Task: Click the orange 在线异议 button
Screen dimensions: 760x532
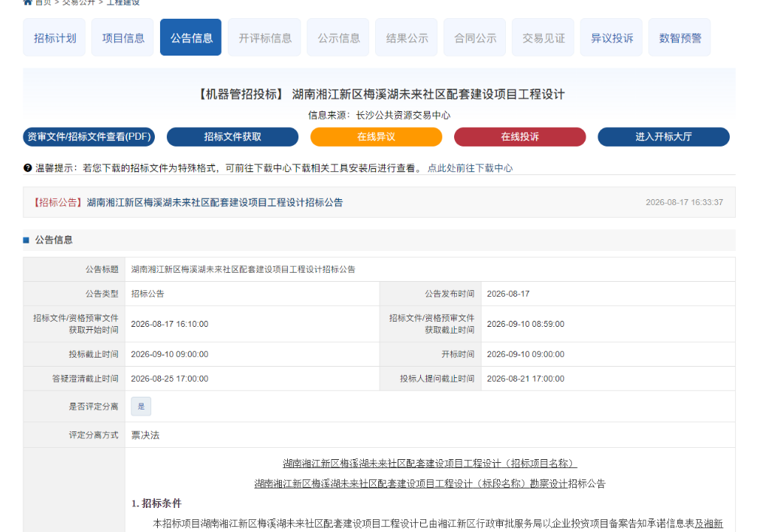Action: (376, 137)
